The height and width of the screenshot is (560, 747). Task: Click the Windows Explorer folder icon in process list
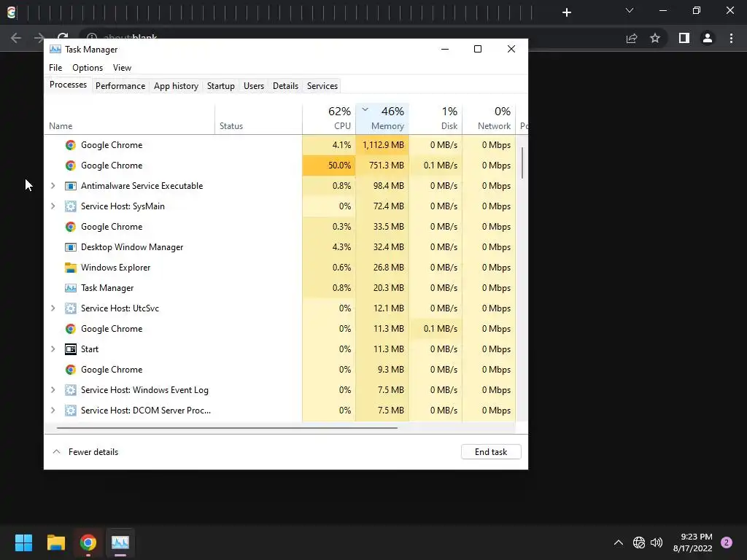coord(71,268)
